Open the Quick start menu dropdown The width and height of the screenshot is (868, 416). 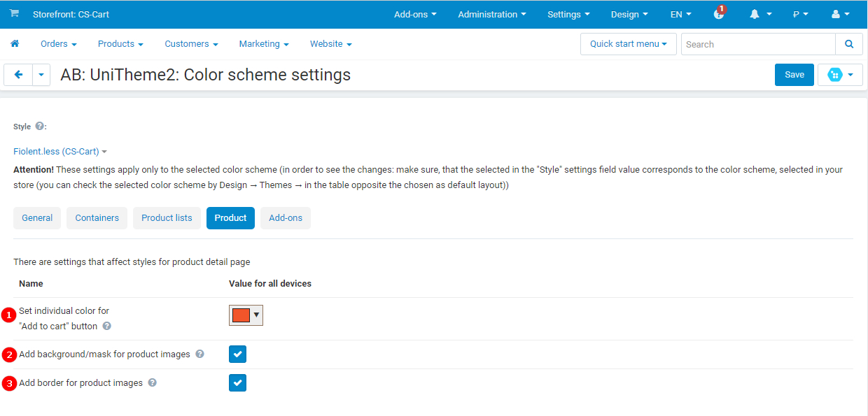coord(628,44)
